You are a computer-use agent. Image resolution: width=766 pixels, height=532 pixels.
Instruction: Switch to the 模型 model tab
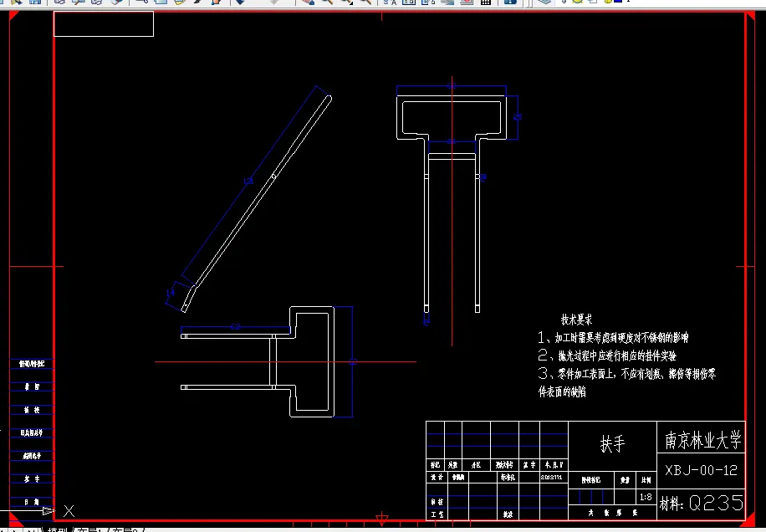[58, 529]
